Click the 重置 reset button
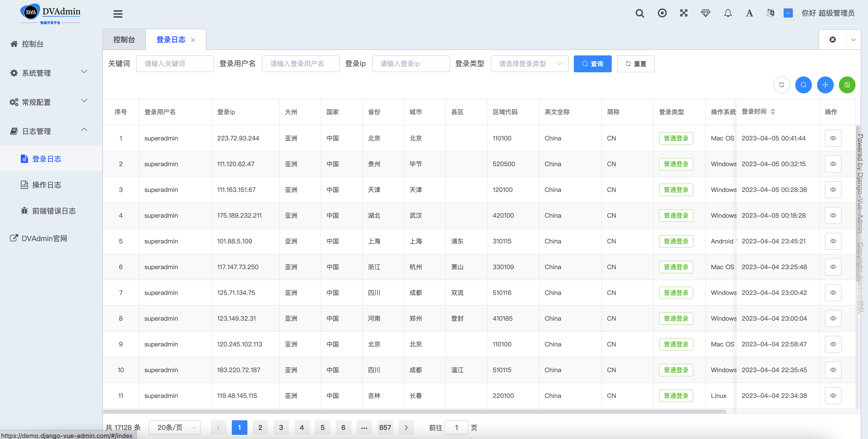Viewport: 868px width, 439px height. [x=635, y=64]
